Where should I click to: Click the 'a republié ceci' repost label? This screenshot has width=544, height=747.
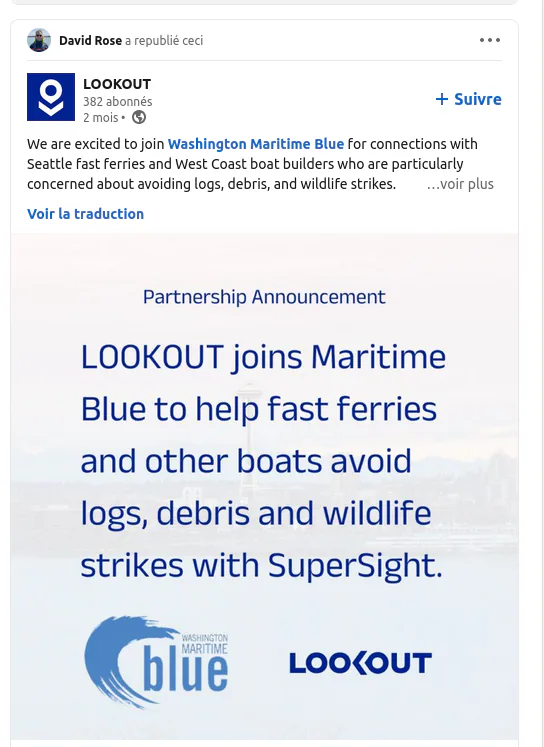click(x=164, y=40)
